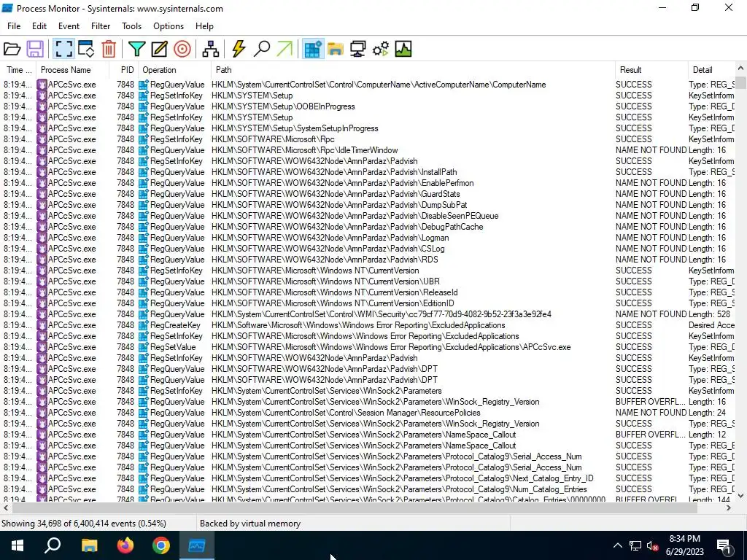Toggle Show File System Activity
The image size is (747, 560).
(336, 49)
